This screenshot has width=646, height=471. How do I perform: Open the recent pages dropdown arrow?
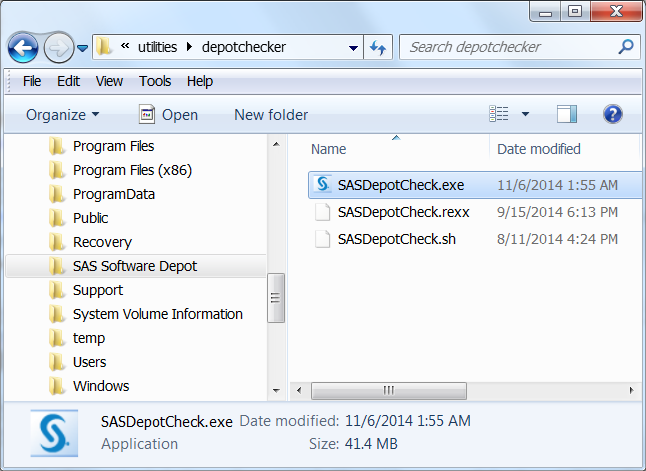(x=83, y=48)
